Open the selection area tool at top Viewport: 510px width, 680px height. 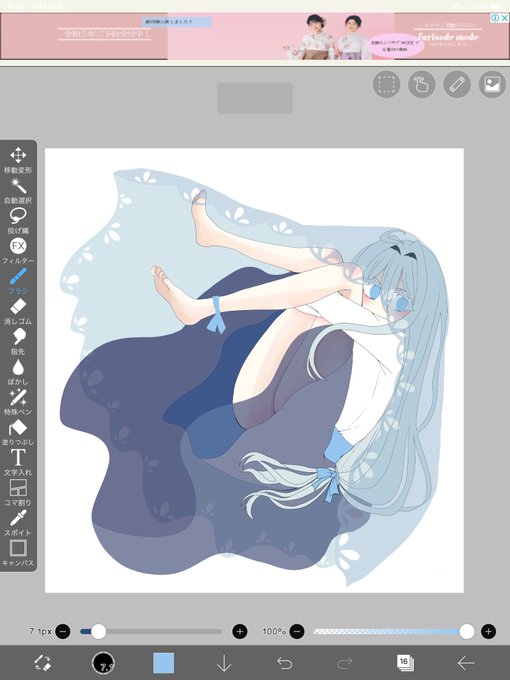point(386,84)
